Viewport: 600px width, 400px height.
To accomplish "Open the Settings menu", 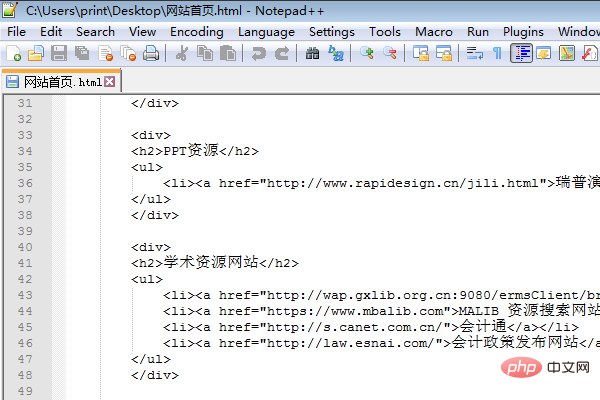I will 332,32.
